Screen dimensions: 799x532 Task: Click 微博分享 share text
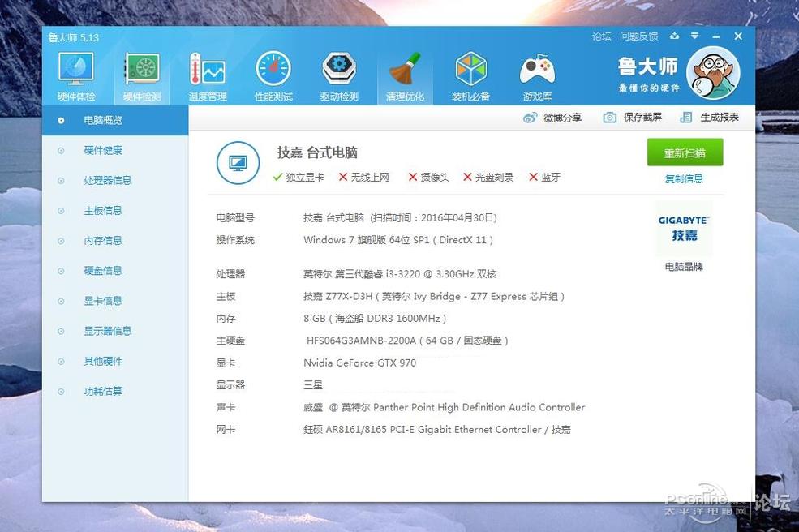(x=562, y=118)
